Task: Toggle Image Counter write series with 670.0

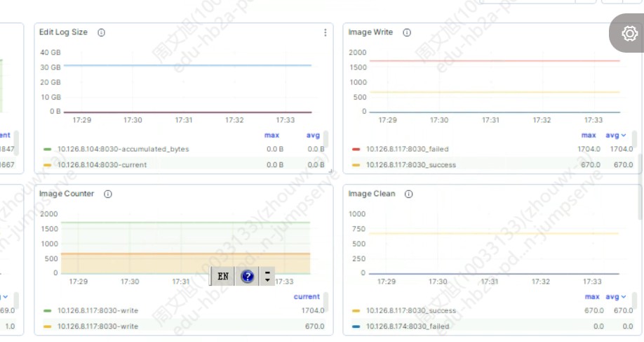Action: 98,327
